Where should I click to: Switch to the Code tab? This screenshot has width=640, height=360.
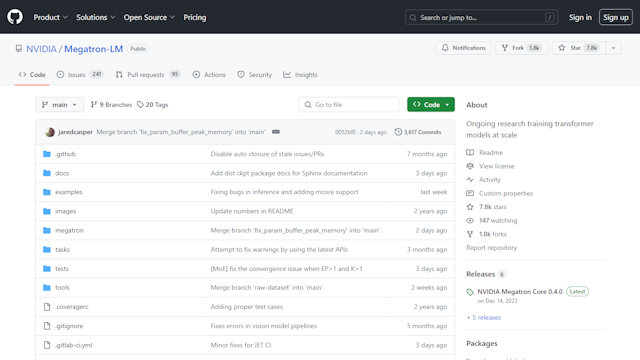32,75
